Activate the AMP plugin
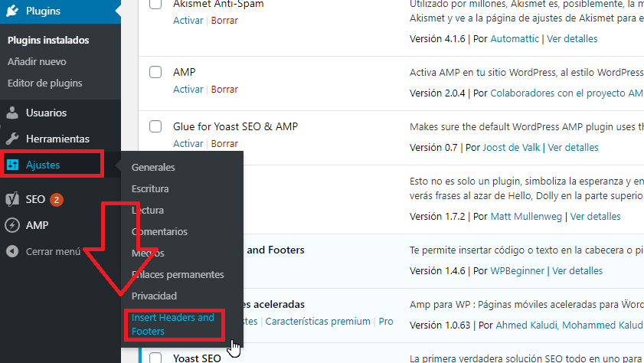This screenshot has height=363, width=644. [188, 89]
